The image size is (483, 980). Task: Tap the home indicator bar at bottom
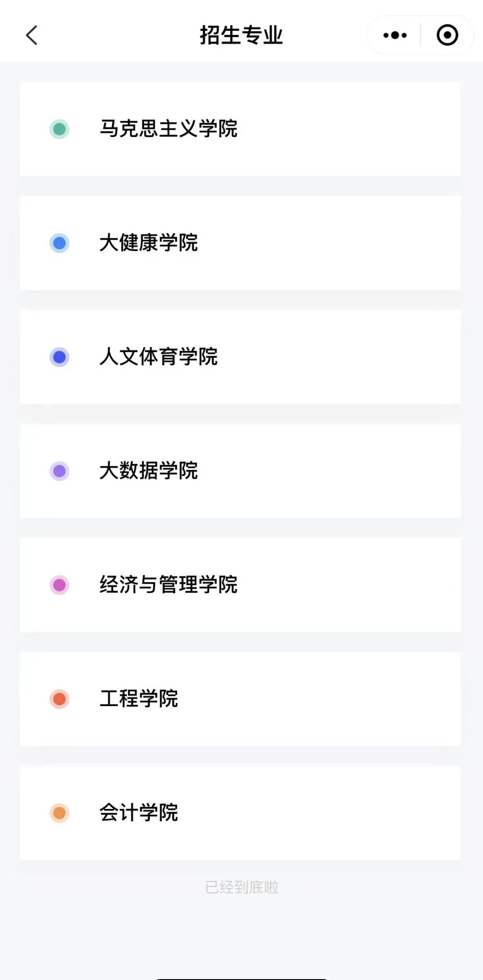241,978
